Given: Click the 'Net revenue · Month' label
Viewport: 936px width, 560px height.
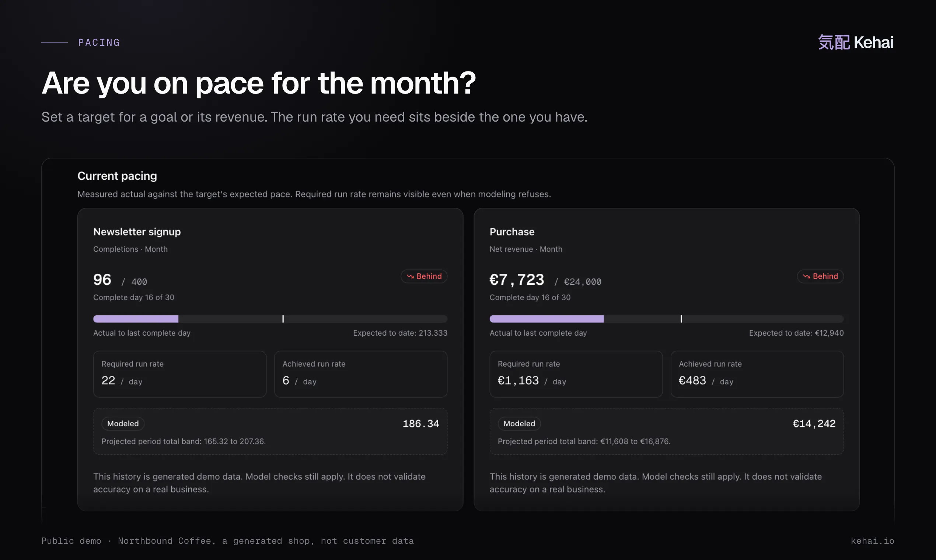Looking at the screenshot, I should [526, 249].
